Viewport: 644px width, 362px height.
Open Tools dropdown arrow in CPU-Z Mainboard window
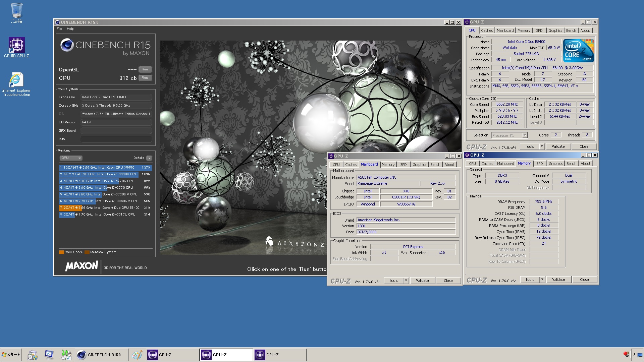tap(406, 281)
